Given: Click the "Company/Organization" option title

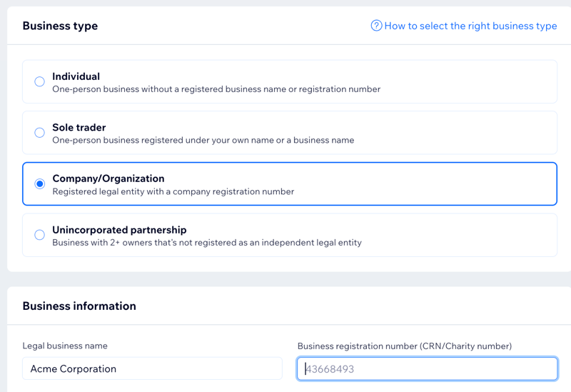Looking at the screenshot, I should point(108,179).
